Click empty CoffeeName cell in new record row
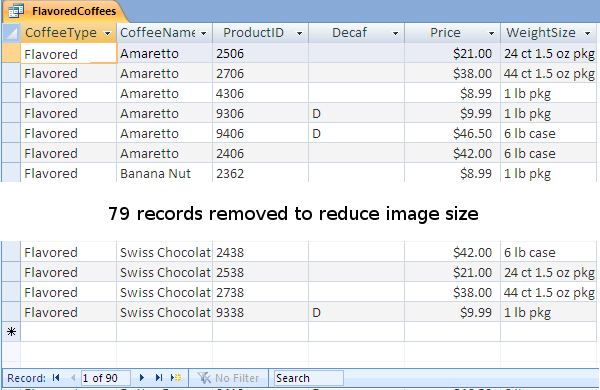Screen dimensions: 600x390 tap(165, 331)
